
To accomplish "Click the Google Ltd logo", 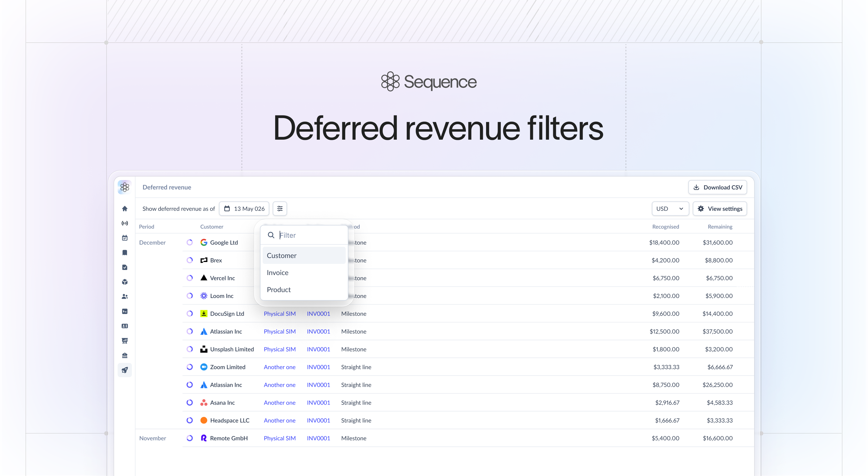I will click(x=204, y=242).
